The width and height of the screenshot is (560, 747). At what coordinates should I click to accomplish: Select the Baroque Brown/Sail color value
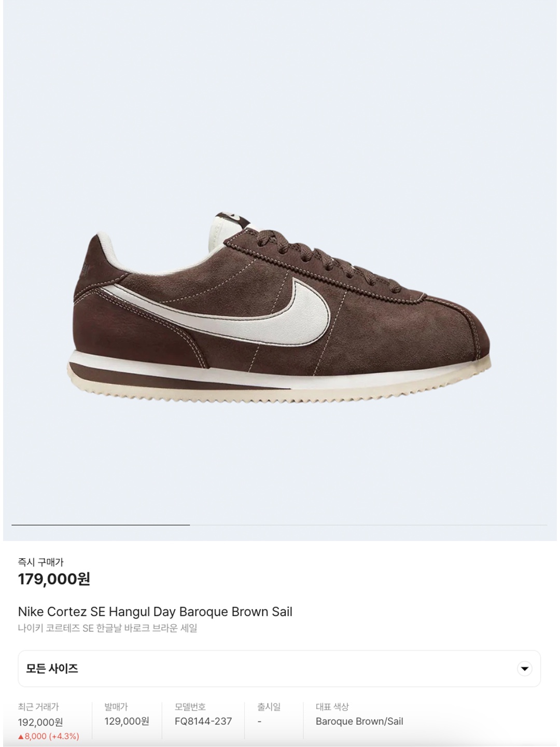(x=359, y=721)
